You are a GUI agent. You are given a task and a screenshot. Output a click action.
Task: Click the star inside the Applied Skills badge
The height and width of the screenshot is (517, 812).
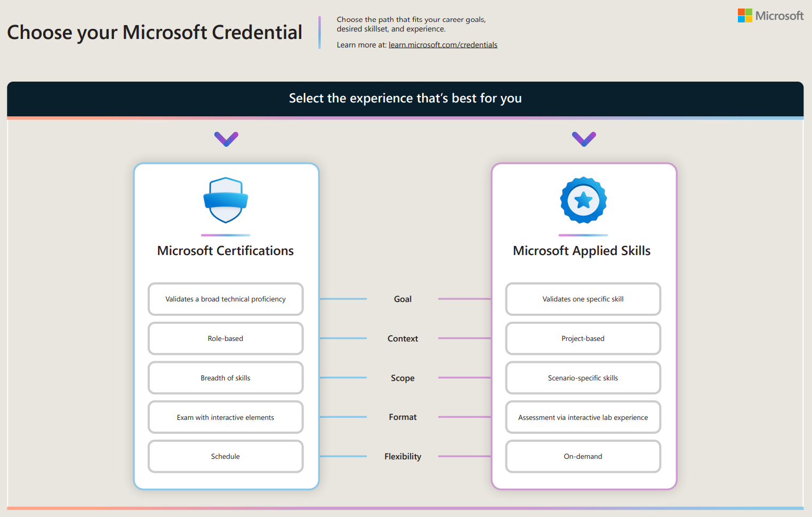(583, 200)
